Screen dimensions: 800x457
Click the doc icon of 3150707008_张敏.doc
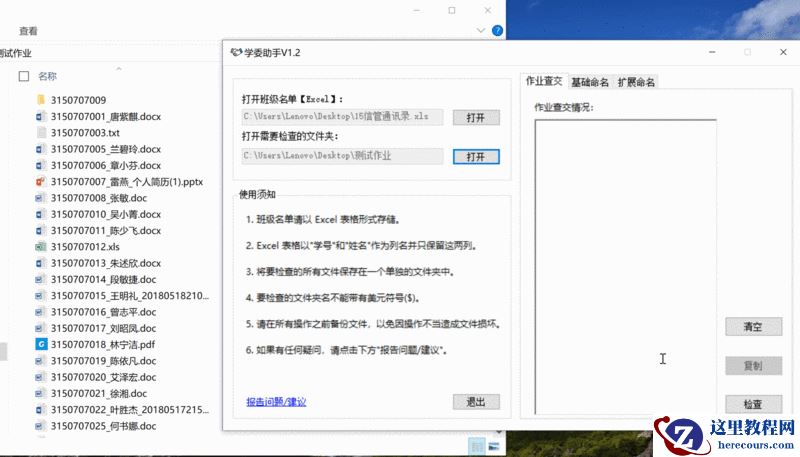41,198
